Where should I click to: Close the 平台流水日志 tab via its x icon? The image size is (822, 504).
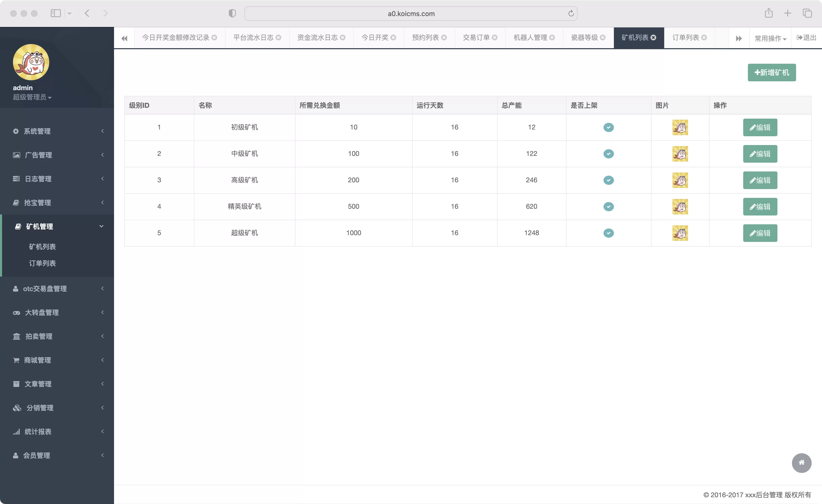tap(278, 38)
